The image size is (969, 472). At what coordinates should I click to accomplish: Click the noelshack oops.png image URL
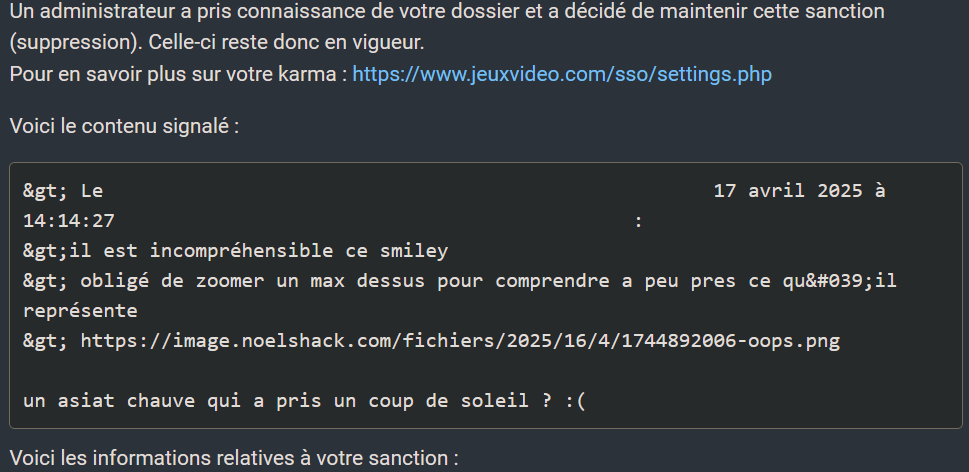pos(460,341)
